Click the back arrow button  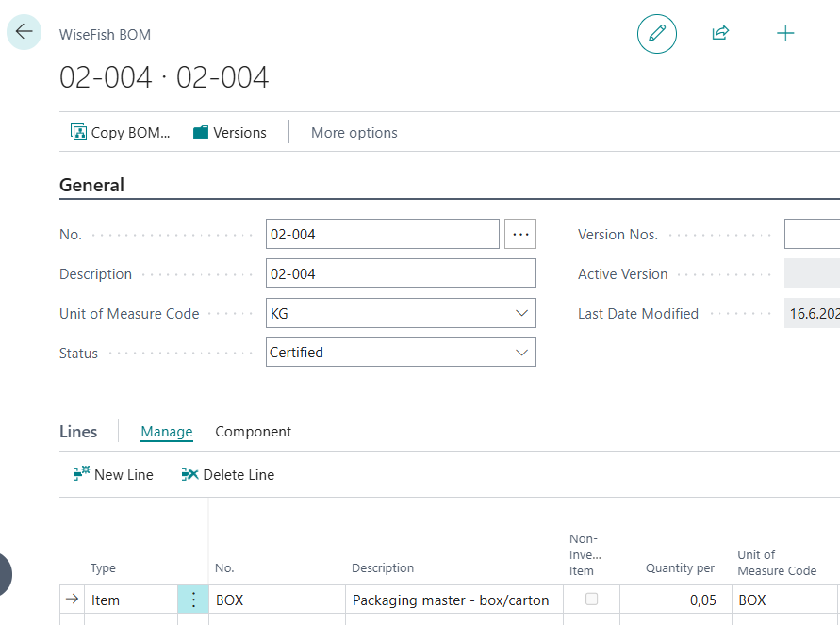coord(24,32)
